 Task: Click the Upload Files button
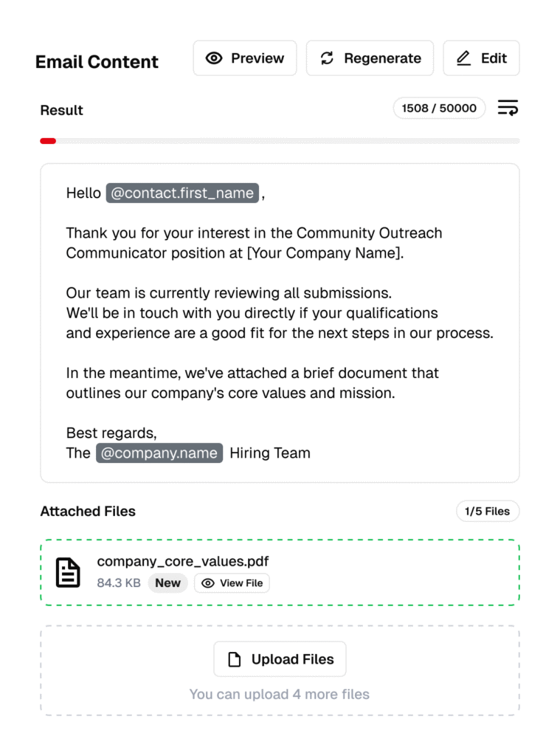click(280, 659)
